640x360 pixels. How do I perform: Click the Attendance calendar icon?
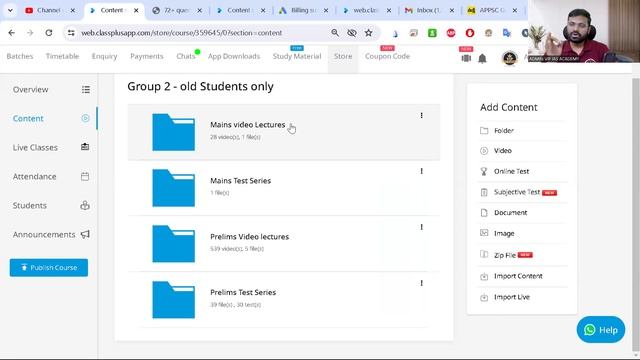point(85,176)
